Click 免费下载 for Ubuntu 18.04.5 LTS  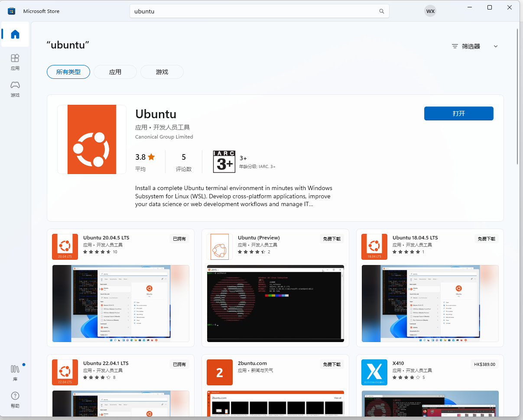487,239
